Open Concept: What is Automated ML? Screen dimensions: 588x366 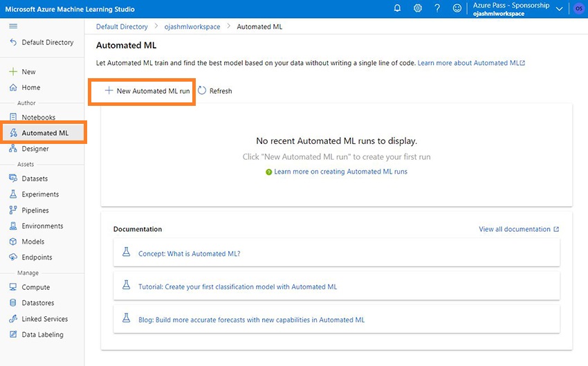189,253
